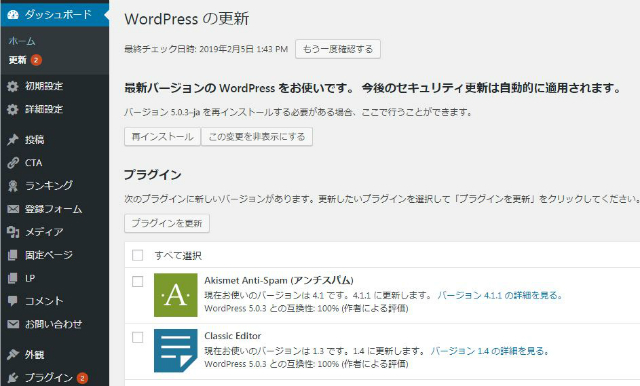Open the 更新 submenu item
This screenshot has height=386, width=640.
point(18,60)
